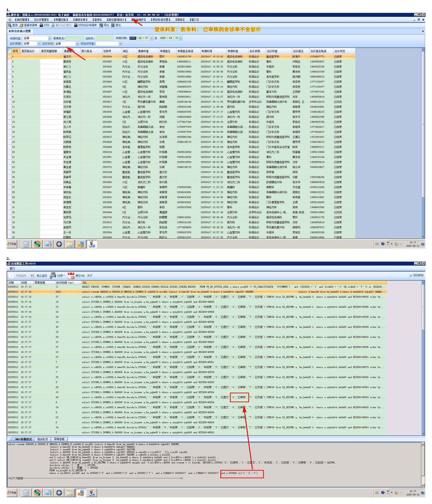Click the 导出 export icon
The height and width of the screenshot is (504, 432).
[x=101, y=25]
